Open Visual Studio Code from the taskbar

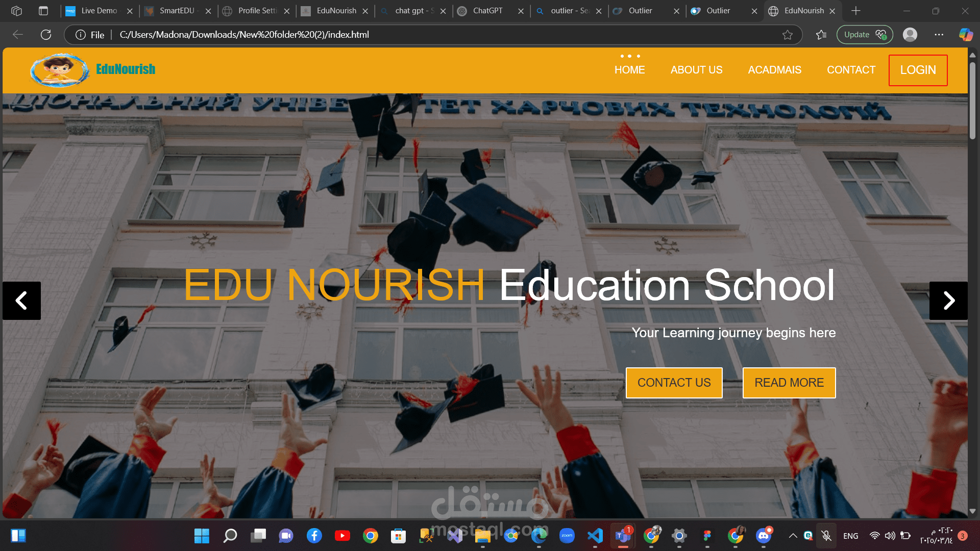pos(595,536)
